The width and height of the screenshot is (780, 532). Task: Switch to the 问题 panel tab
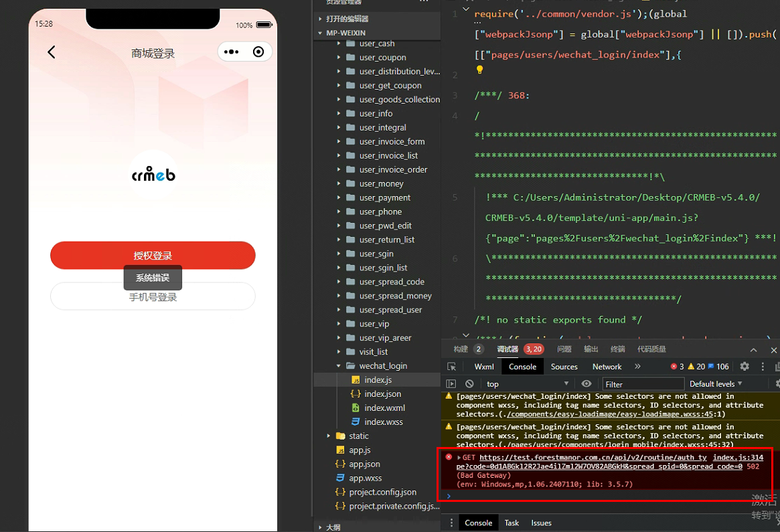point(564,349)
